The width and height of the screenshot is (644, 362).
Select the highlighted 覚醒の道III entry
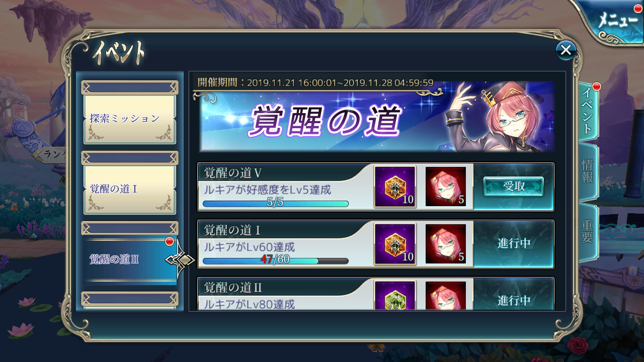130,259
